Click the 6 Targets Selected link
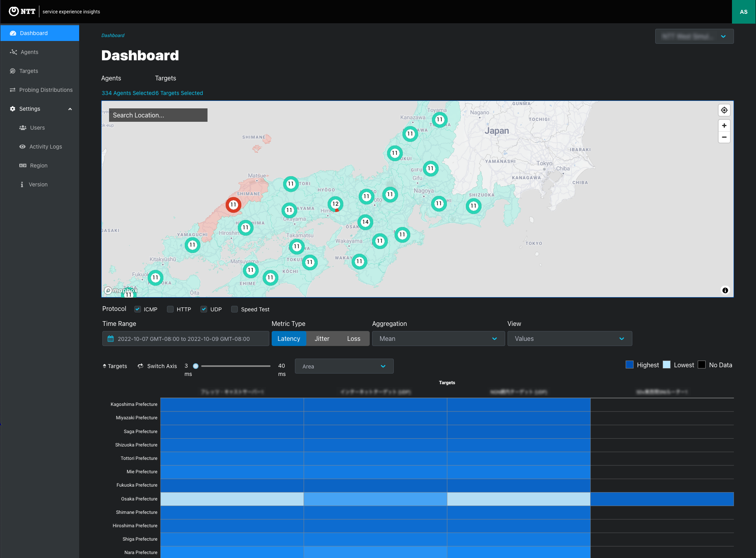 click(x=179, y=93)
